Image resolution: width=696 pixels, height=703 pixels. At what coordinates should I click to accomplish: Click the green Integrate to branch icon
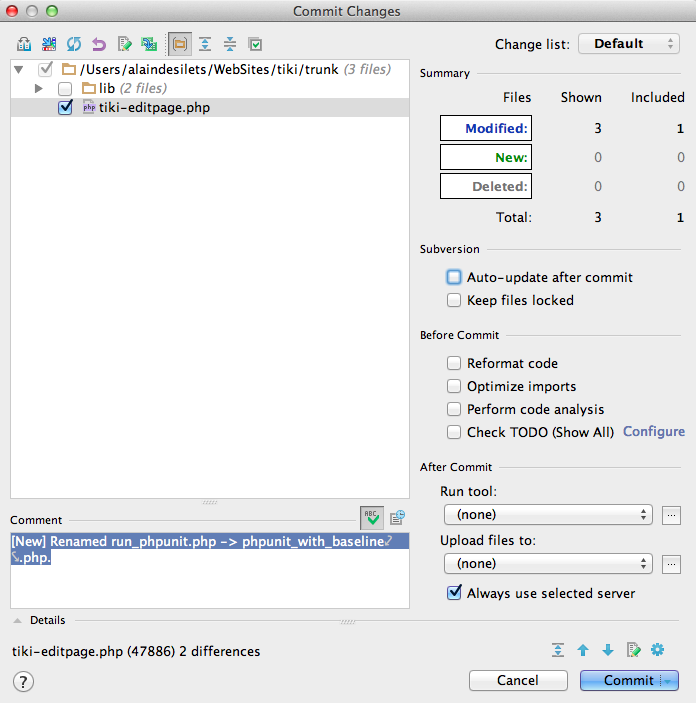149,44
